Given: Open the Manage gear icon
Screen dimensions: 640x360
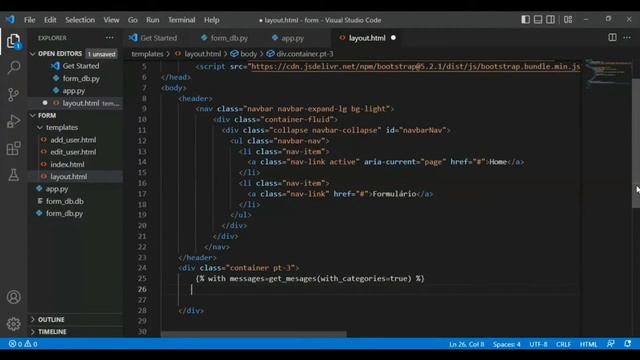Looking at the screenshot, I should click(13, 324).
